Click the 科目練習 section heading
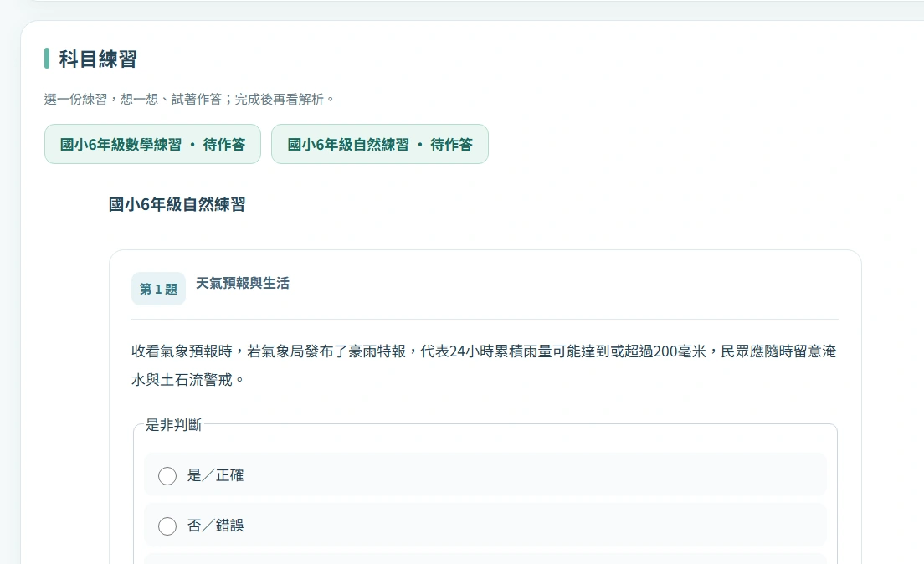924x564 pixels. (x=98, y=59)
